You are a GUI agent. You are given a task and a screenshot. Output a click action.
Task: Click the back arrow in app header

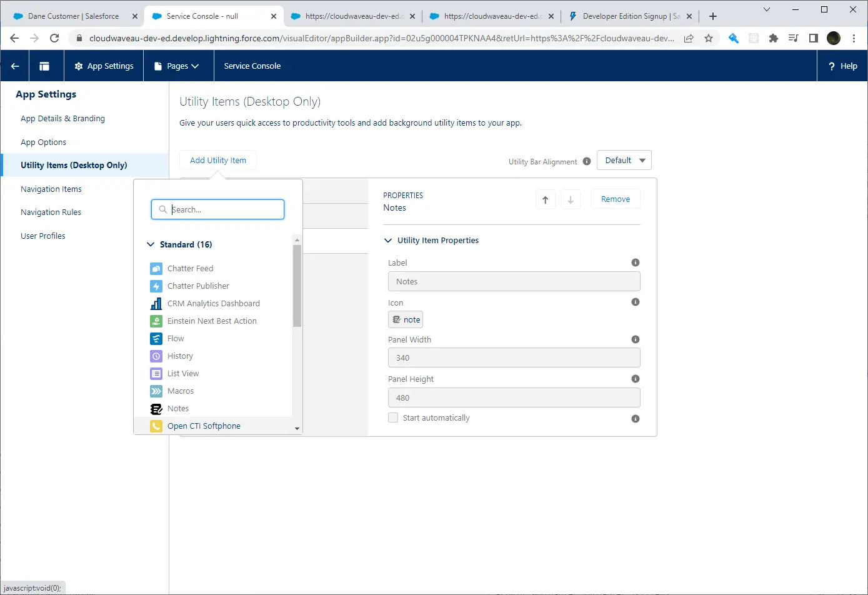(x=15, y=66)
